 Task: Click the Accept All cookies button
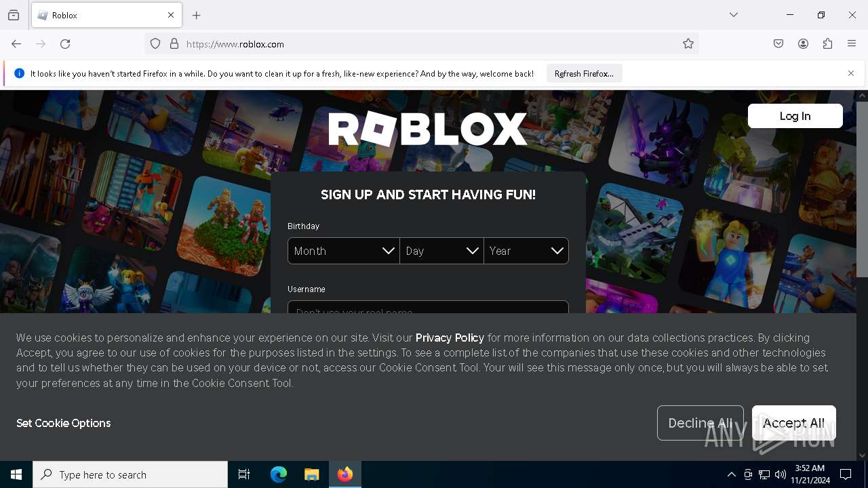coord(793,423)
